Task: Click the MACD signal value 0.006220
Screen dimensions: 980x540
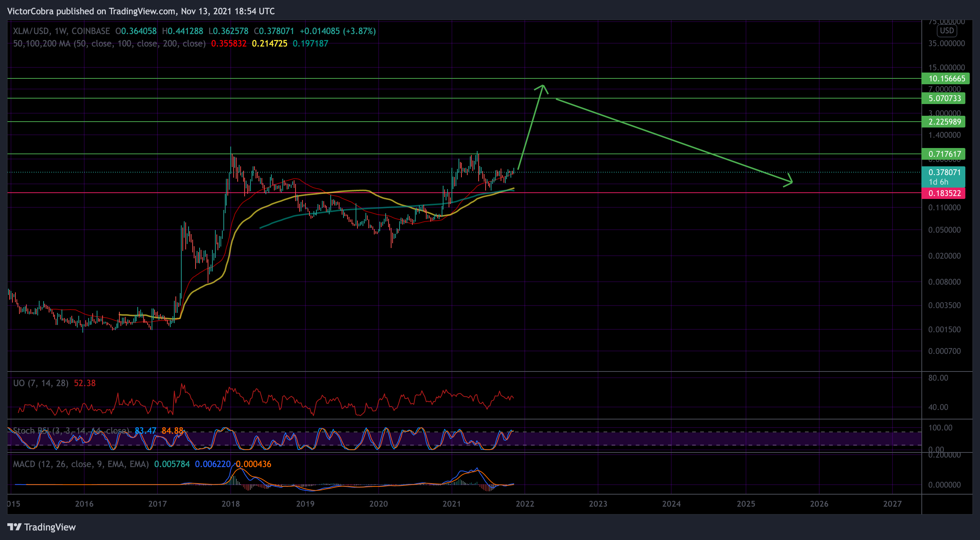Action: (213, 464)
